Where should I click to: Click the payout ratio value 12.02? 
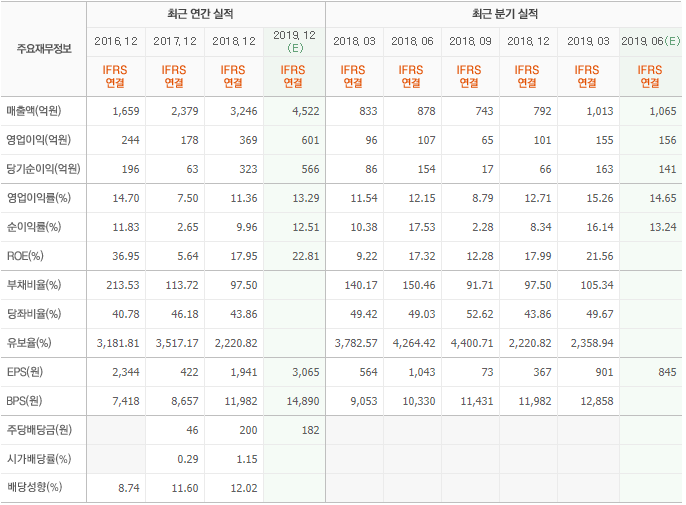(x=244, y=488)
